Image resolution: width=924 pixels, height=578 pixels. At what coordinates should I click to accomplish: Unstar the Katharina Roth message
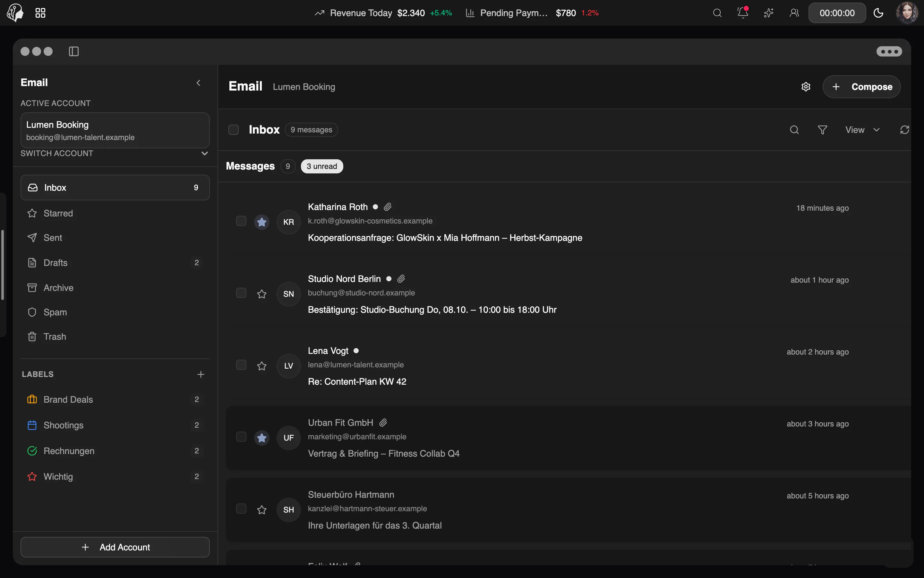point(261,222)
